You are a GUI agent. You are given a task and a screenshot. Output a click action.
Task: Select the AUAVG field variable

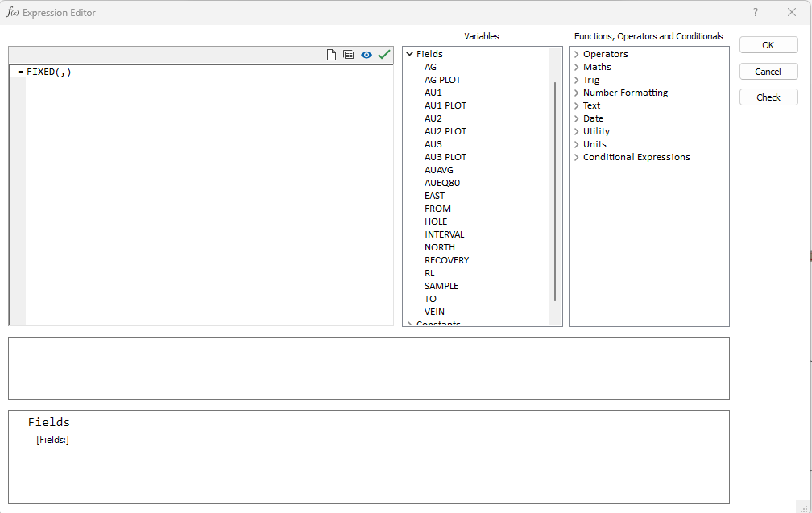pyautogui.click(x=438, y=170)
